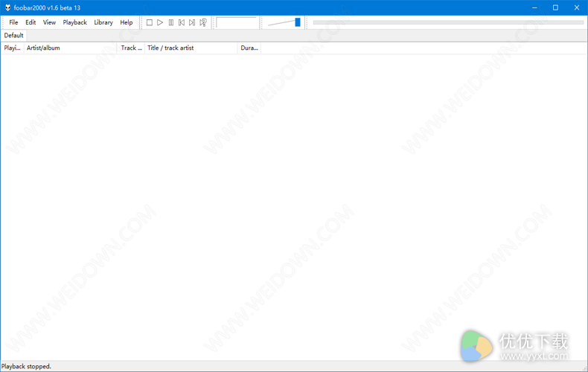This screenshot has height=372, width=588.
Task: Open the Help menu
Action: click(127, 22)
